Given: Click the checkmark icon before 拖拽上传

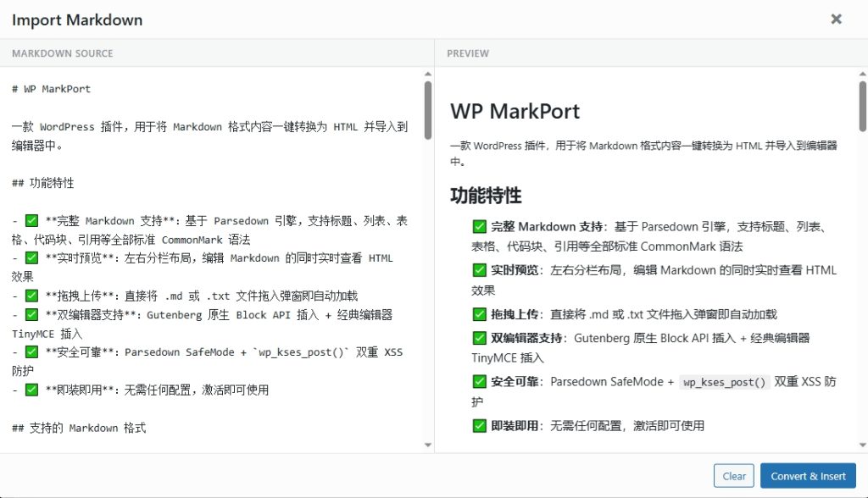Looking at the screenshot, I should pos(479,313).
